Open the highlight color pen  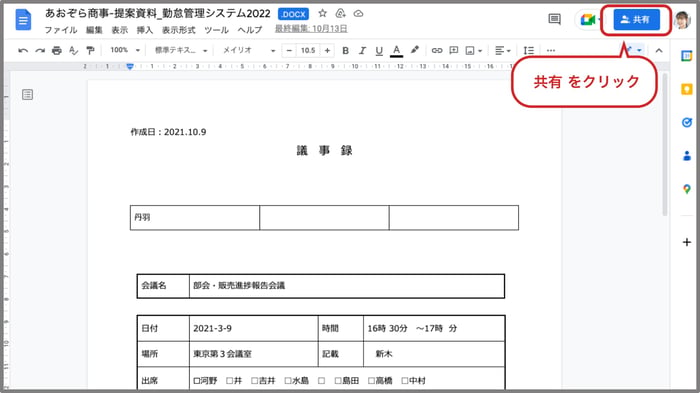(415, 50)
